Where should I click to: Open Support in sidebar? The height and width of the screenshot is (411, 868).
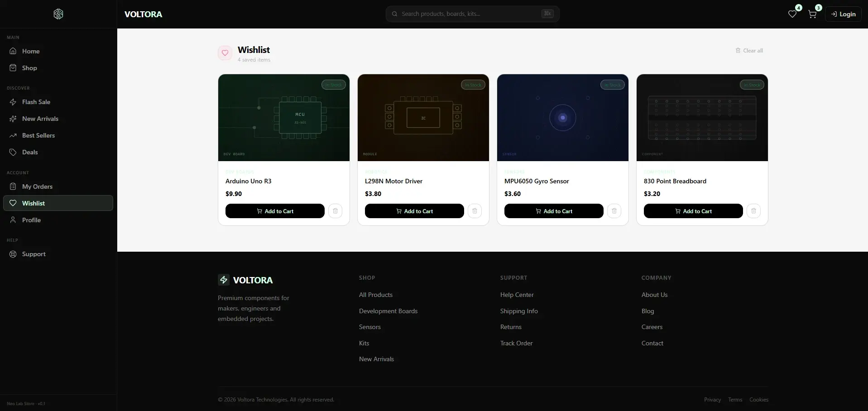58,254
